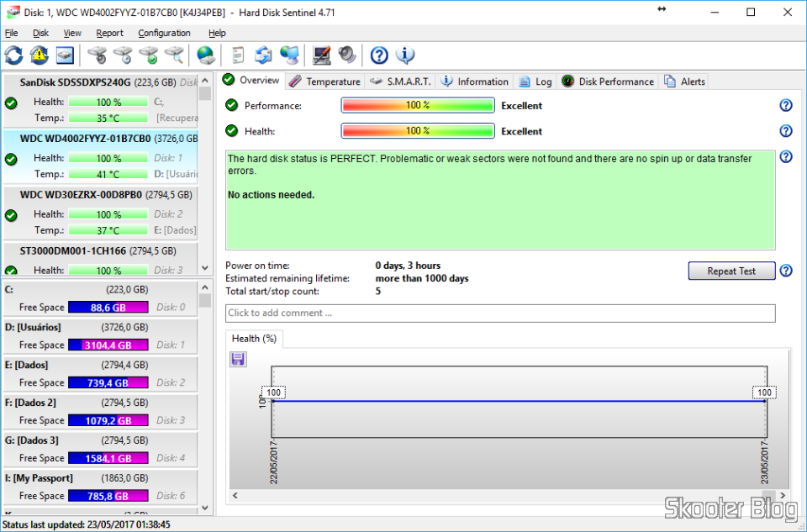Viewport: 807px width, 532px height.
Task: Open the Configuration menu
Action: click(x=164, y=33)
